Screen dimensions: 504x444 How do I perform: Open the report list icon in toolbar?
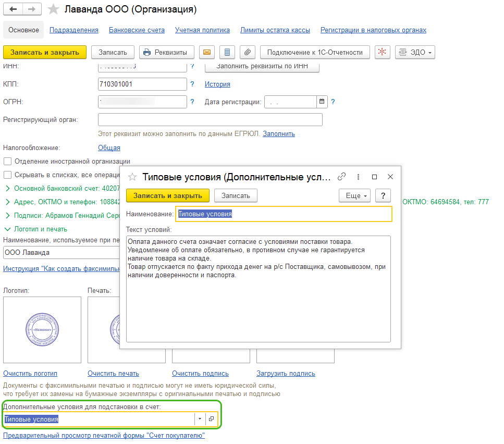pyautogui.click(x=227, y=52)
